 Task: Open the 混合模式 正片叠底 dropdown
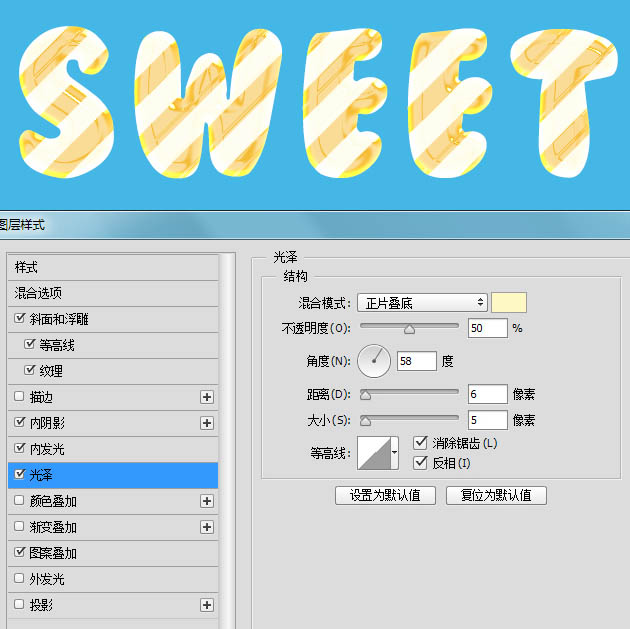(x=422, y=303)
